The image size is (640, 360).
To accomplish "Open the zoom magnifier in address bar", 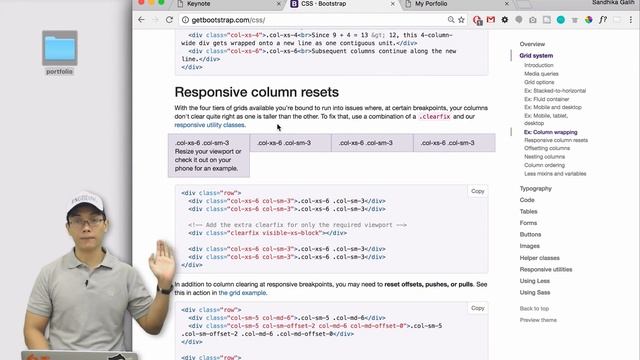I will [x=451, y=20].
